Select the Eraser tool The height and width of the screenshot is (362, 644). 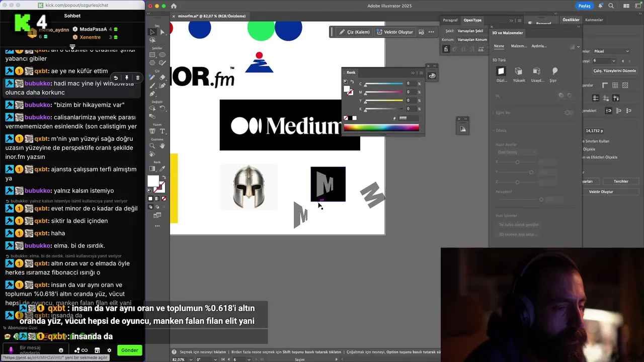click(162, 77)
